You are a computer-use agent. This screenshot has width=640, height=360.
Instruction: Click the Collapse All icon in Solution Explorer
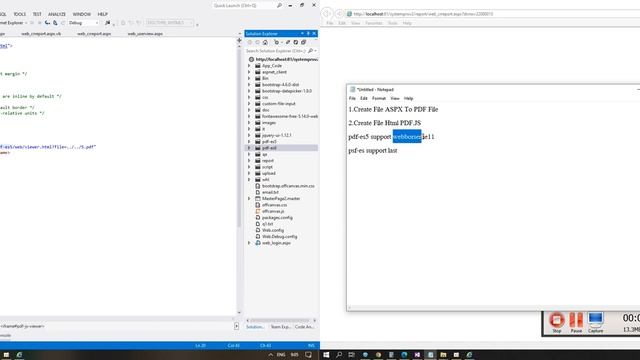pyautogui.click(x=303, y=42)
